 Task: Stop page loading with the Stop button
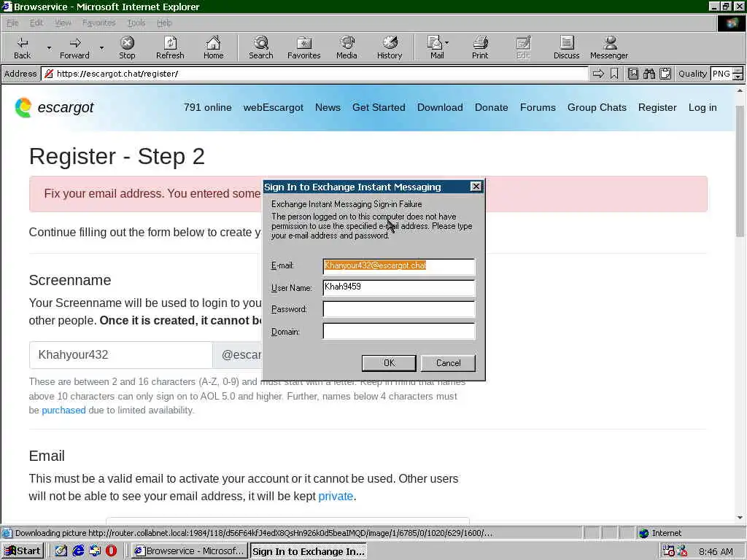tap(127, 47)
